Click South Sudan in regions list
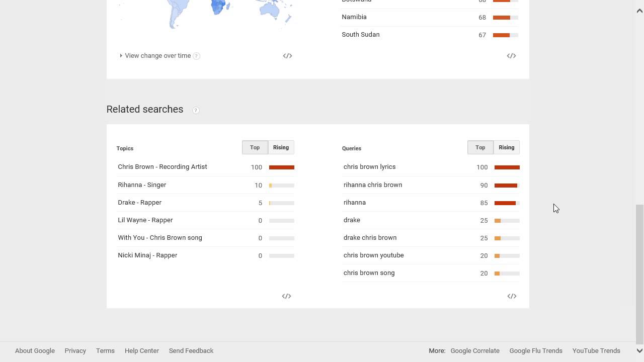 361,35
